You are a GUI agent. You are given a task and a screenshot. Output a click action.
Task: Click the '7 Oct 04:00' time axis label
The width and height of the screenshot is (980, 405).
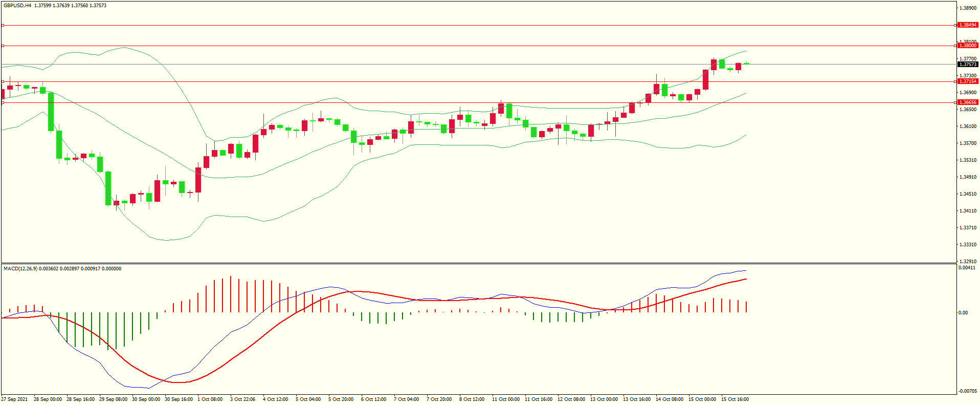pyautogui.click(x=406, y=399)
